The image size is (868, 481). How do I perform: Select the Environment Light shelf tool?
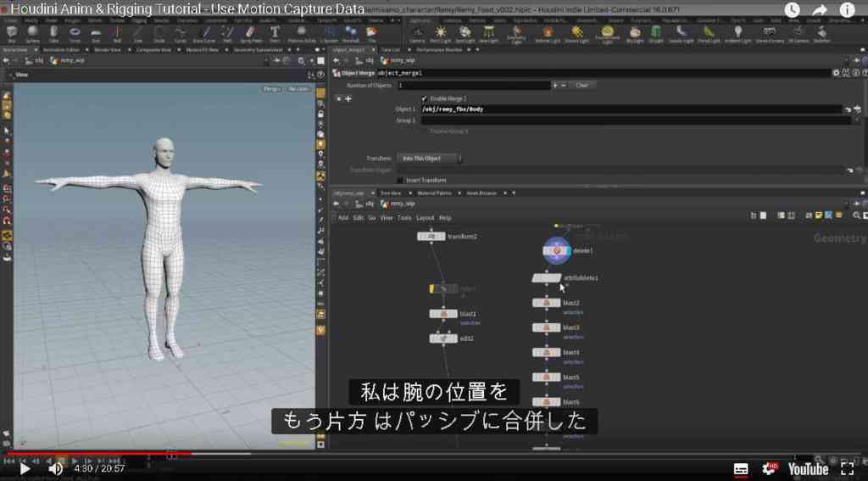(607, 34)
